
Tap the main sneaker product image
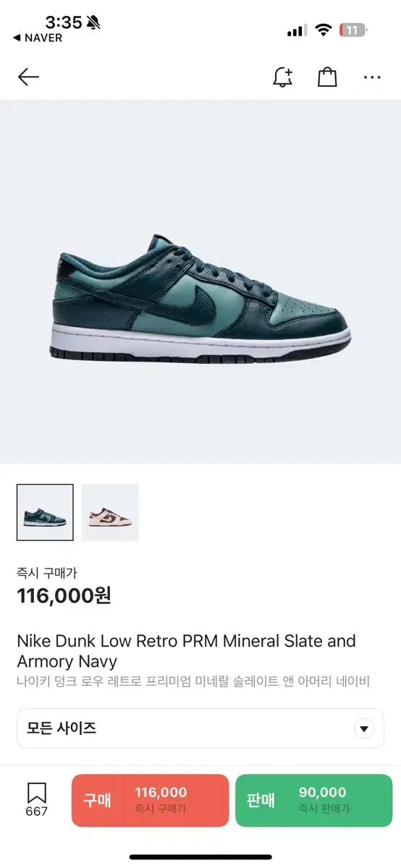[200, 298]
